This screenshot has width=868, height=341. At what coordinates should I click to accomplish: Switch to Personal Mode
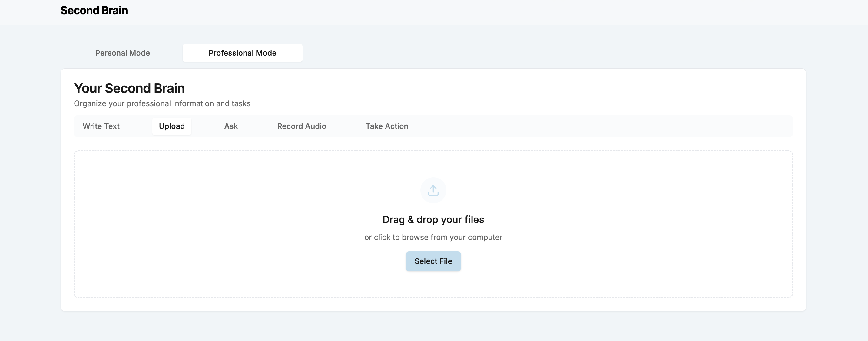click(122, 53)
